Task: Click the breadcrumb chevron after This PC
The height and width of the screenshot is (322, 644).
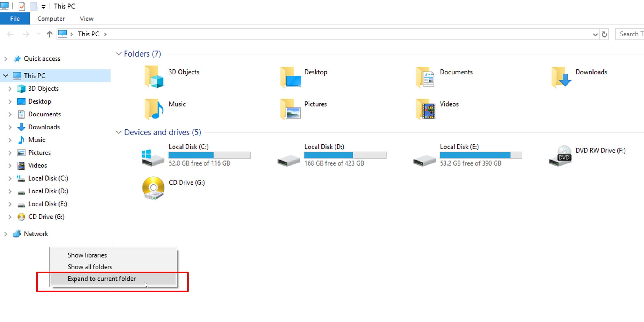Action: [105, 34]
